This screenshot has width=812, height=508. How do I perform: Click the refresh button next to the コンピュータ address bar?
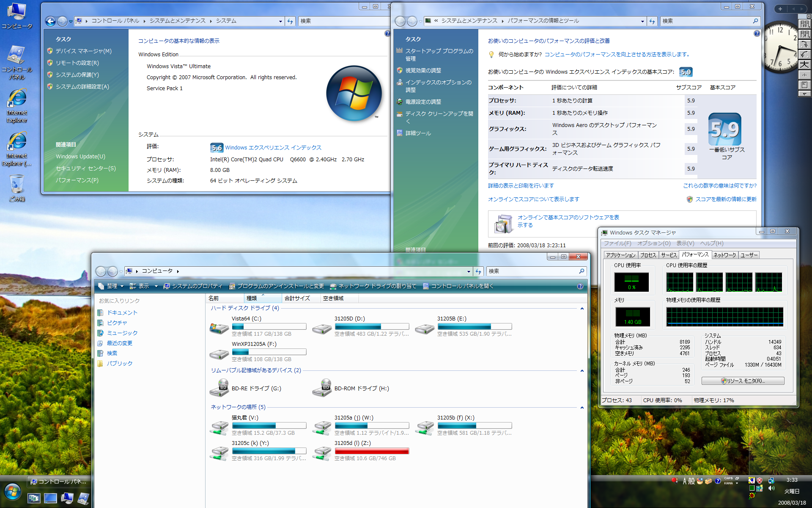478,271
